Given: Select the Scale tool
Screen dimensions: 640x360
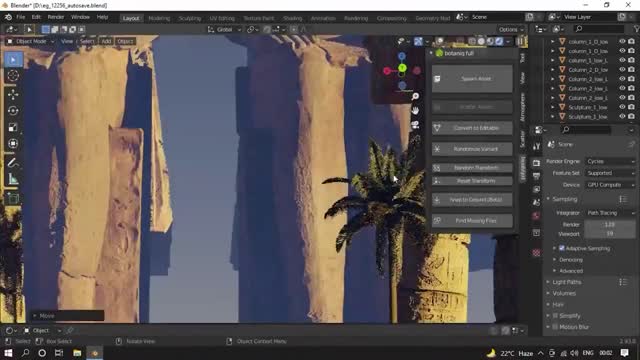Looking at the screenshot, I should point(13,127).
